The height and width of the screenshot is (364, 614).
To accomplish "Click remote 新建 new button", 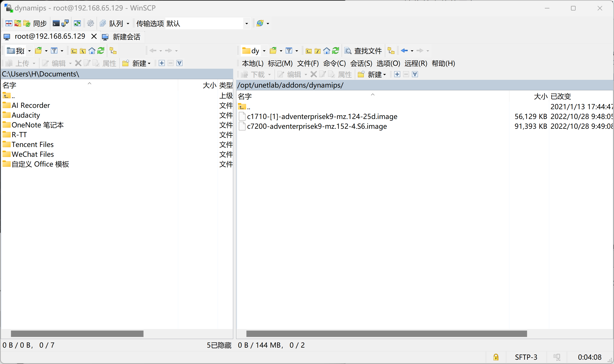I will 372,74.
